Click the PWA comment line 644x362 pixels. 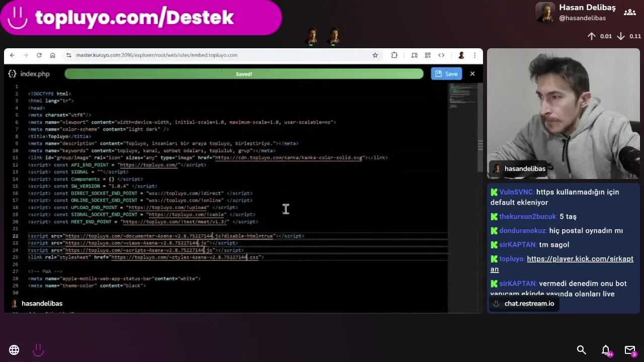45,271
